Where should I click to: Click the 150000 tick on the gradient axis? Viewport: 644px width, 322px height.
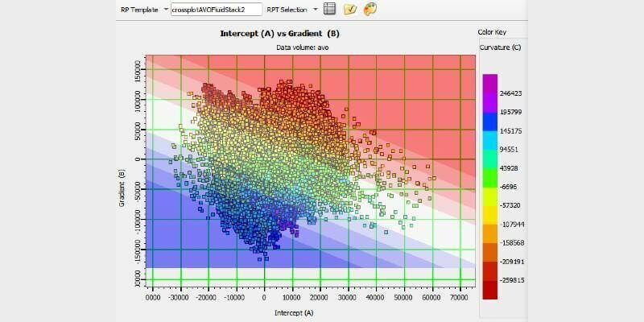(138, 72)
